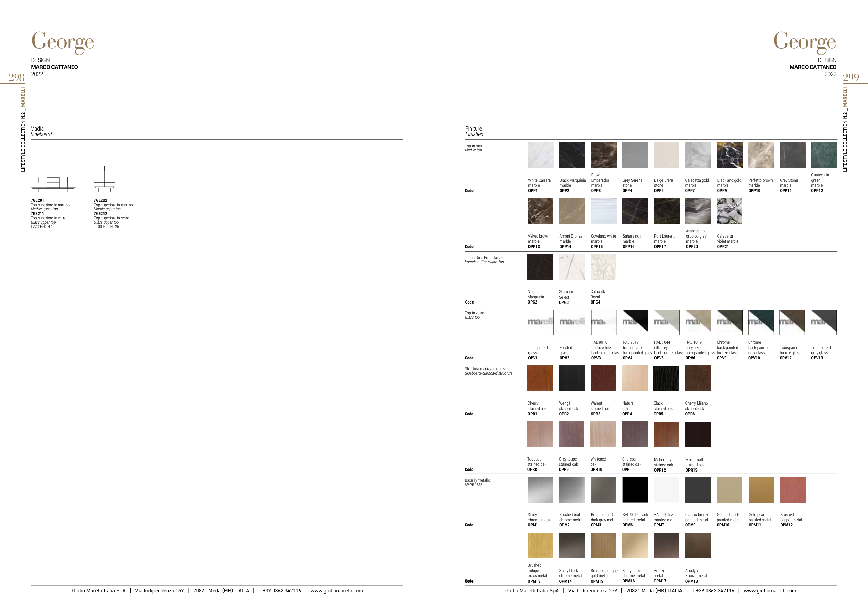Click the 7GE201 wide sideboard drawing
Image resolution: width=868 pixels, height=614 pixels.
coord(53,183)
